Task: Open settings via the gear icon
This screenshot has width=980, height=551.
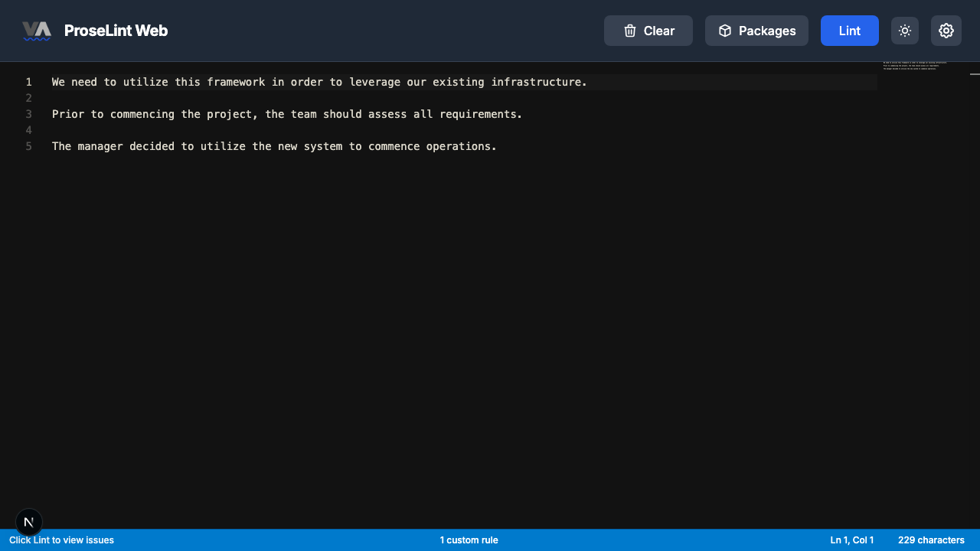Action: tap(946, 31)
